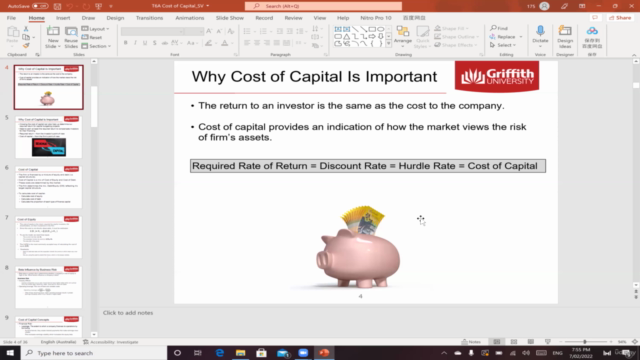Click the Share button
Viewport: 640px width, 360px height.
(x=620, y=18)
